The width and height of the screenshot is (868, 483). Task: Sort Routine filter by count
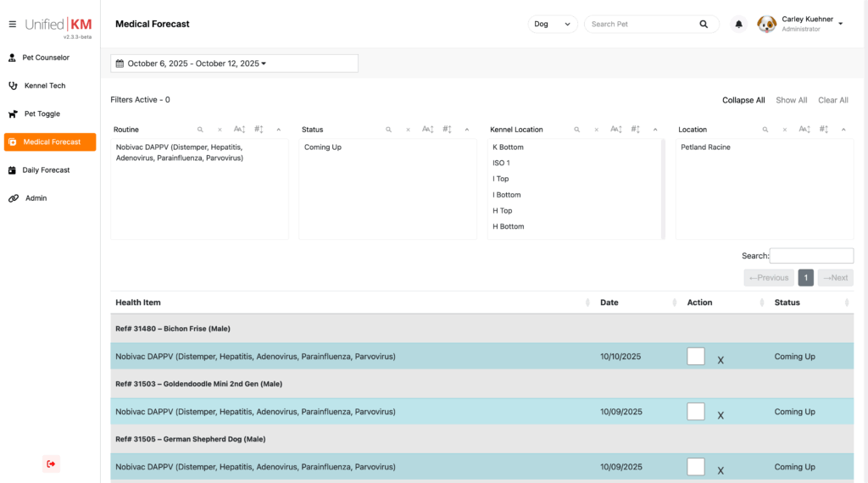[259, 130]
